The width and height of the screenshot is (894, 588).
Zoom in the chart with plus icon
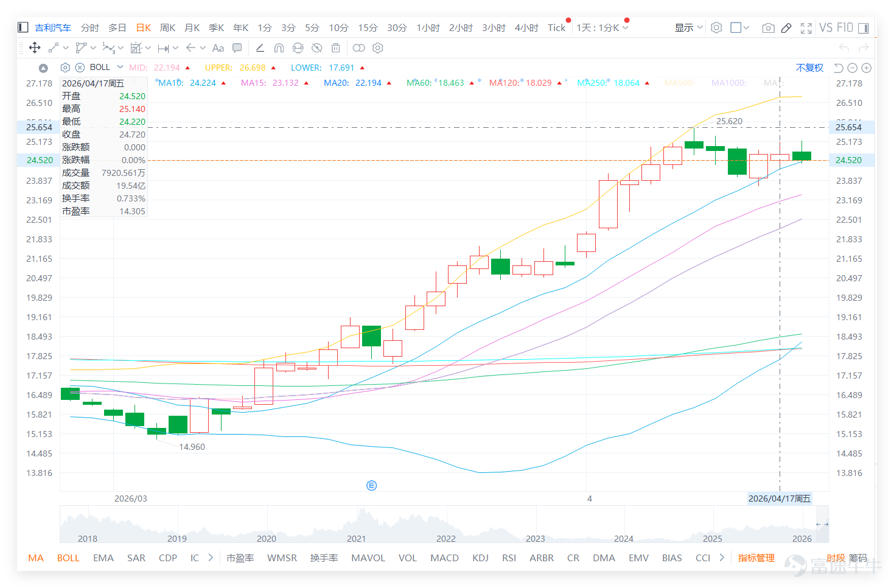[867, 68]
